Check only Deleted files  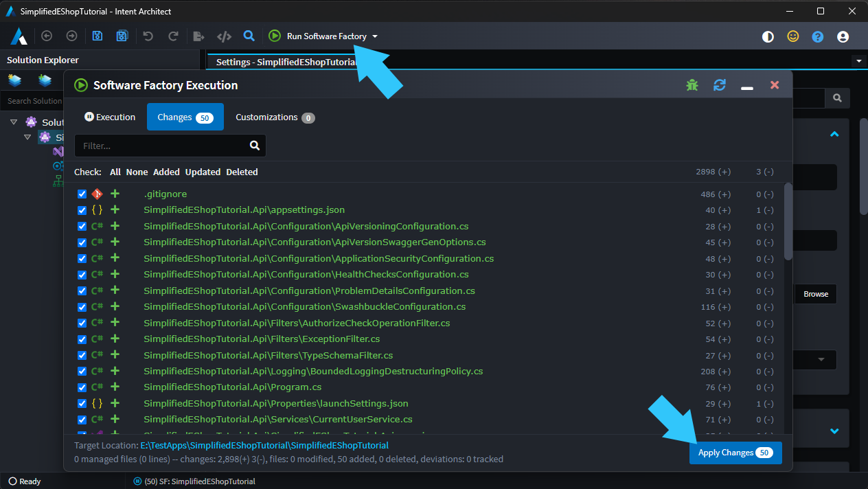242,172
